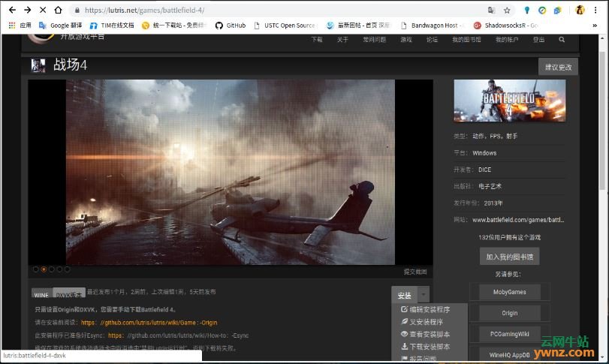Open the 论坛 navigation item
The image size is (609, 364).
[x=432, y=39]
